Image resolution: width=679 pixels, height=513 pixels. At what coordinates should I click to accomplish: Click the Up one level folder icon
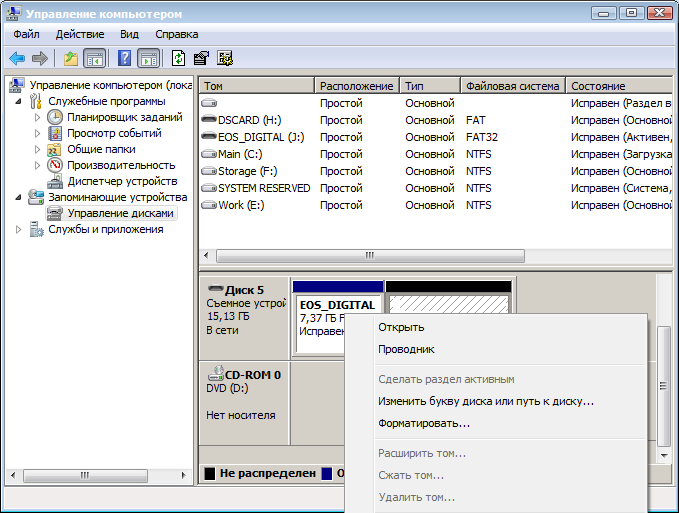click(71, 59)
